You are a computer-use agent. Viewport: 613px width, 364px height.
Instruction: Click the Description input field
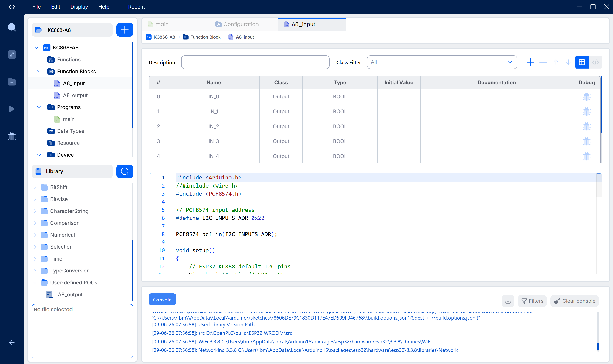click(255, 62)
